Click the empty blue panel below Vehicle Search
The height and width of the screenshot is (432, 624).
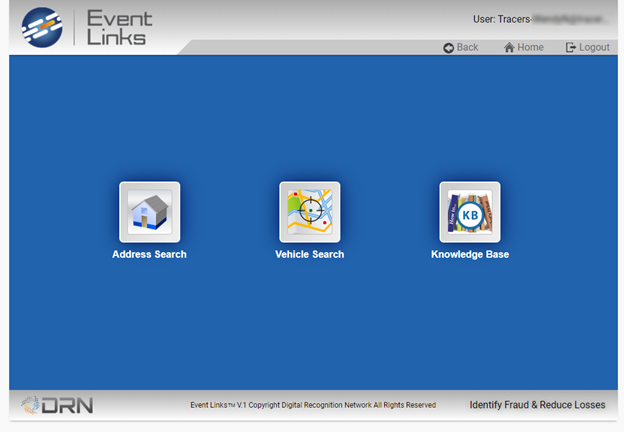tap(309, 330)
